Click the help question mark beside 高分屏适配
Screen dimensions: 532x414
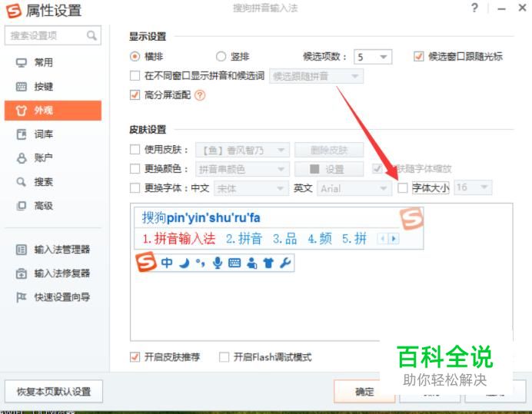click(200, 95)
